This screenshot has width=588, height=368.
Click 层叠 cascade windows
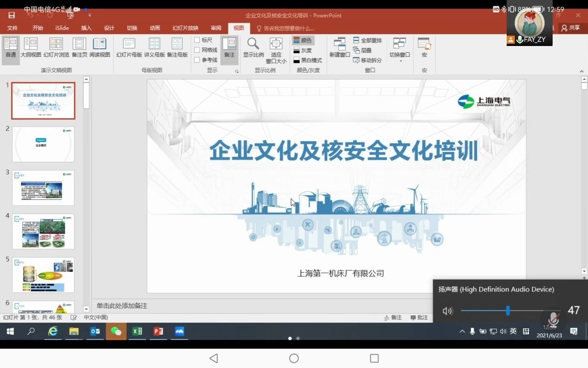coord(362,51)
